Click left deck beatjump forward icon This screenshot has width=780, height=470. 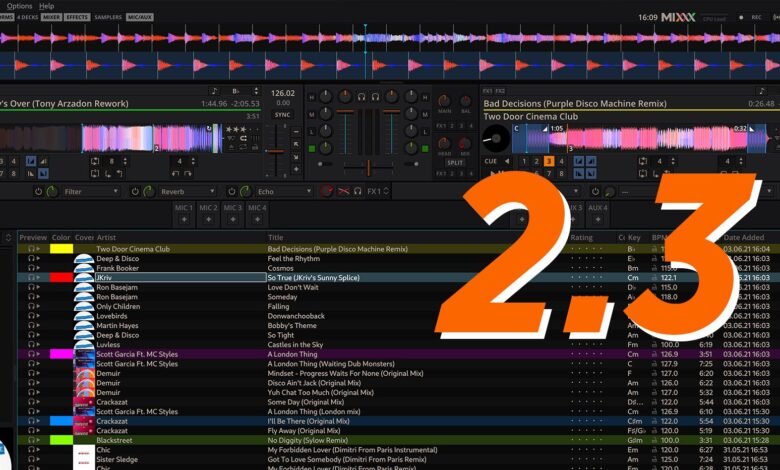pos(188,173)
